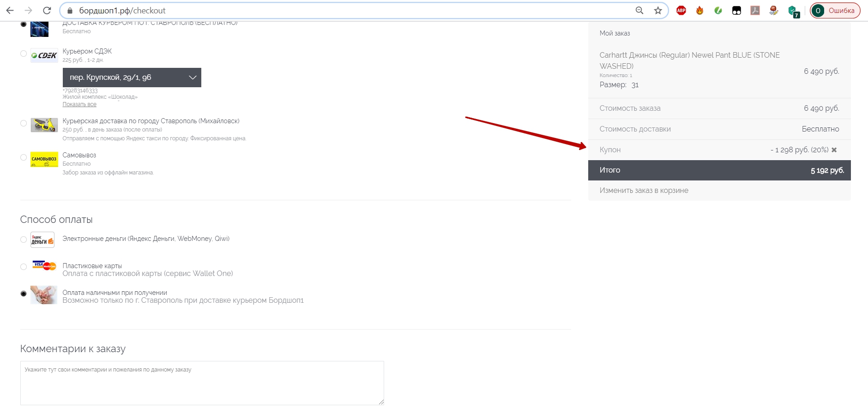Open the Adobe Acrobat PDF extension
Image resolution: width=868 pixels, height=414 pixels.
(755, 11)
